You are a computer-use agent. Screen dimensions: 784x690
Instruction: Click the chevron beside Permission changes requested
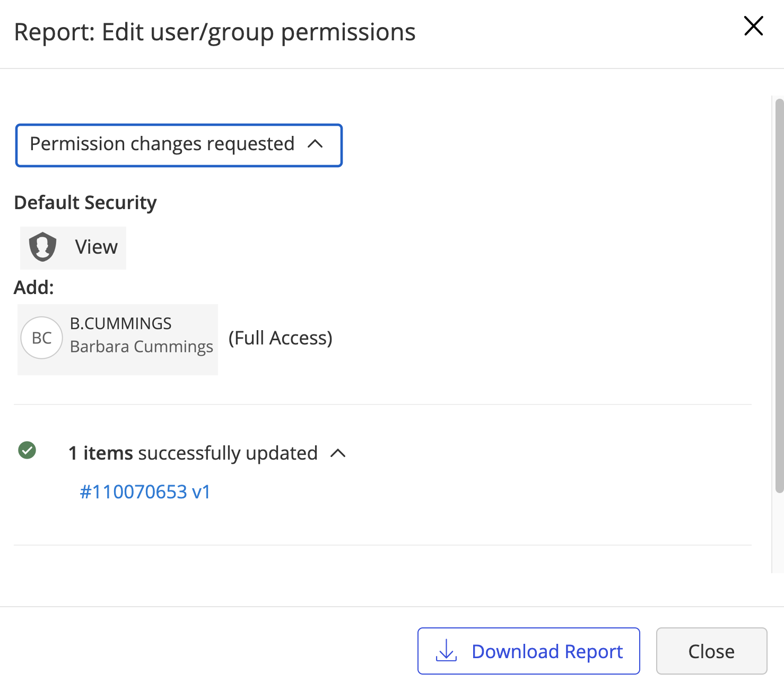coord(315,144)
